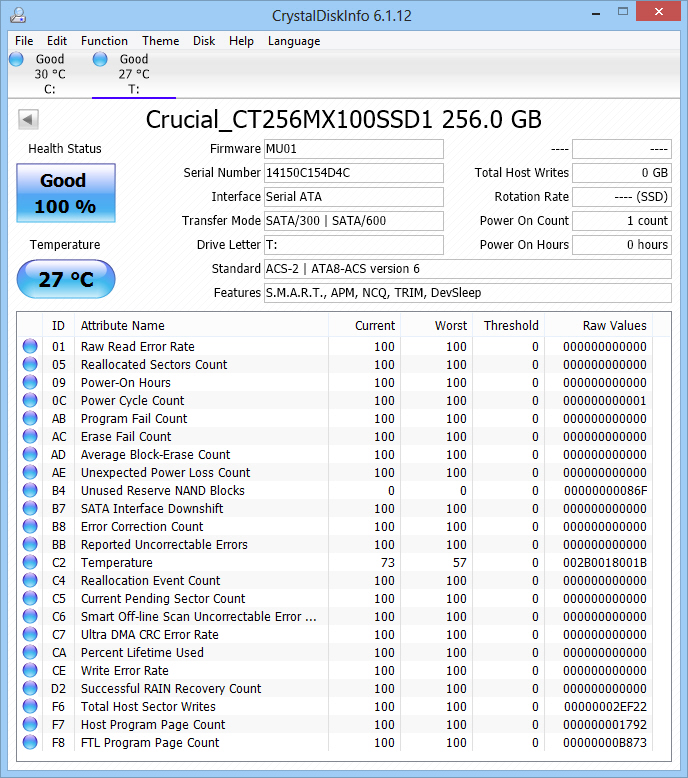This screenshot has height=778, width=688.
Task: Click status orb for SATA Interface Downshift
Action: (30, 508)
